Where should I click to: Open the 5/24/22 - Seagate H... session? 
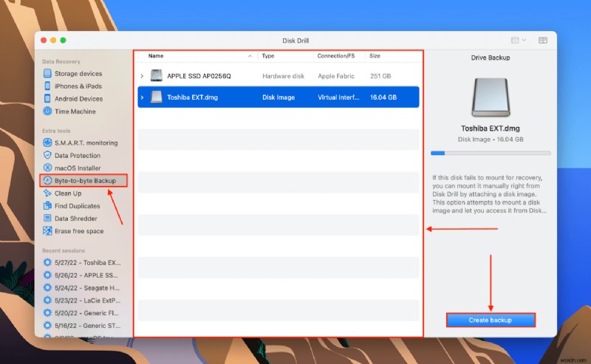[87, 288]
